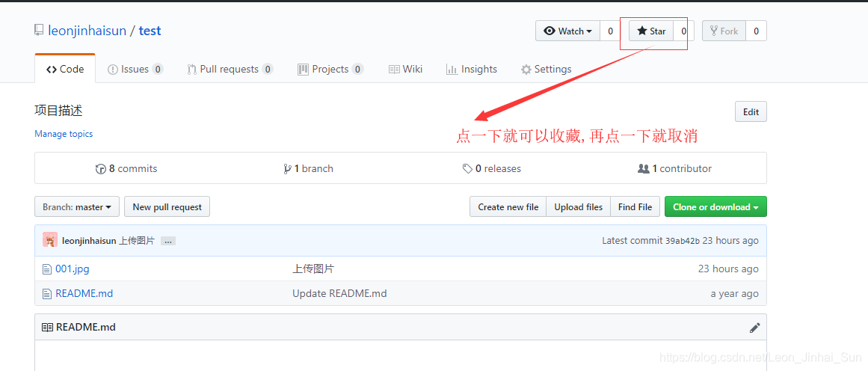
Task: Click the file icon for 001.jpg
Action: click(x=47, y=269)
